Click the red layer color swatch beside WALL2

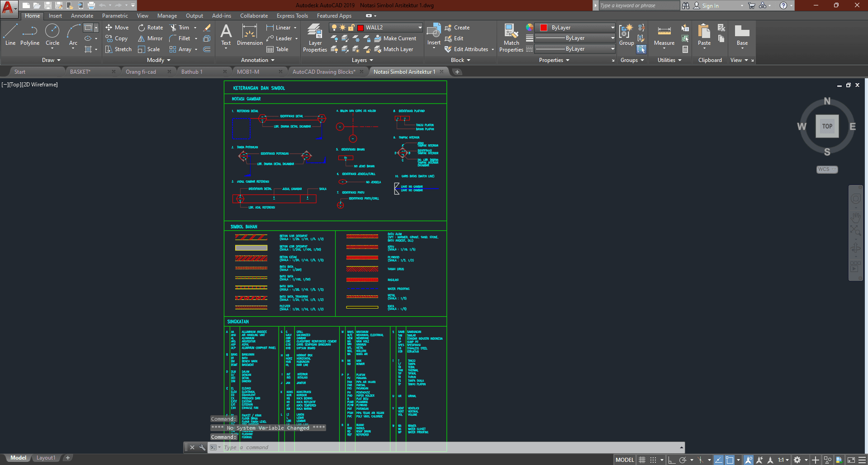[x=360, y=28]
